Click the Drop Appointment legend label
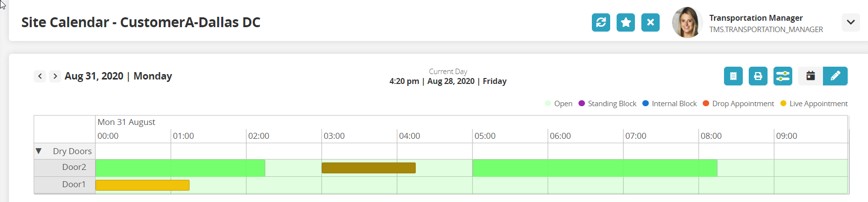Image resolution: width=868 pixels, height=202 pixels. pos(743,104)
